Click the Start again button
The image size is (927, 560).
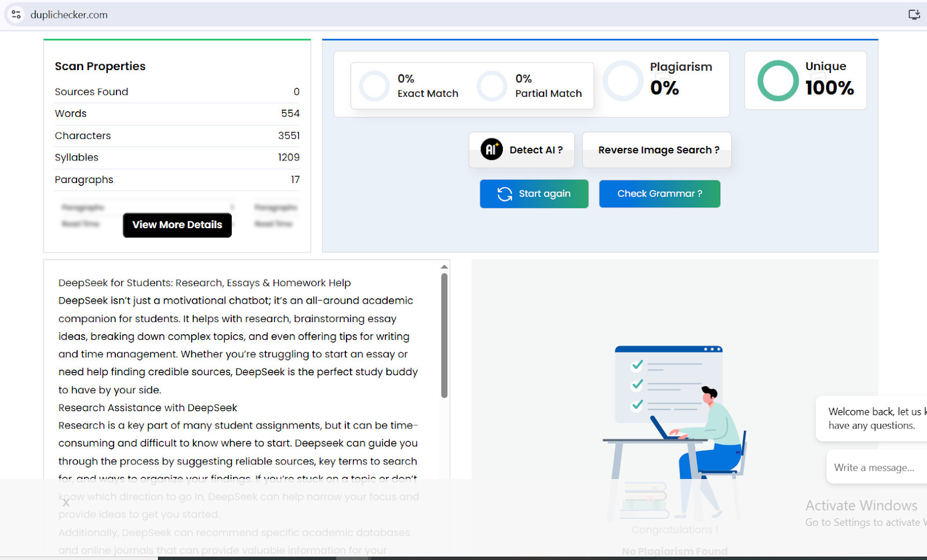pyautogui.click(x=534, y=193)
